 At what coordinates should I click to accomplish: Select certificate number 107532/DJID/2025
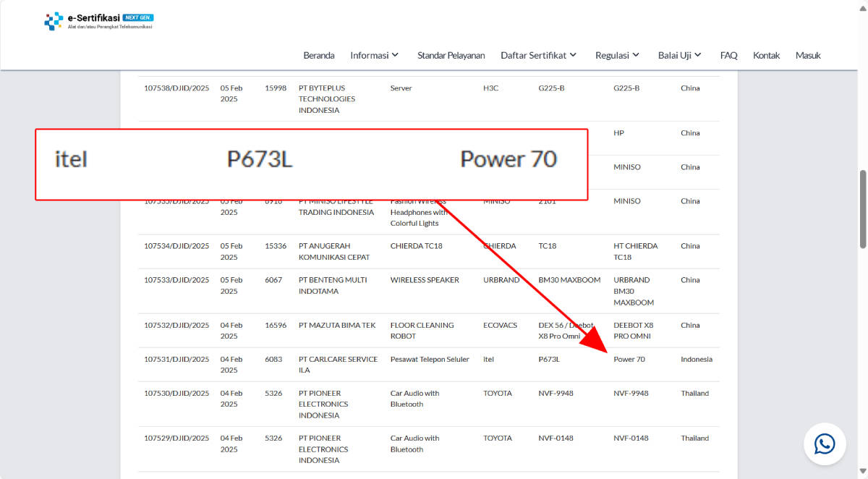176,326
